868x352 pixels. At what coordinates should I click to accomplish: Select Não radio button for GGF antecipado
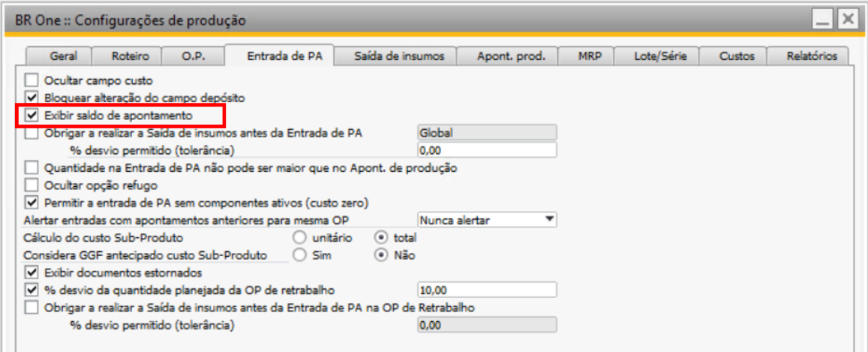[381, 255]
